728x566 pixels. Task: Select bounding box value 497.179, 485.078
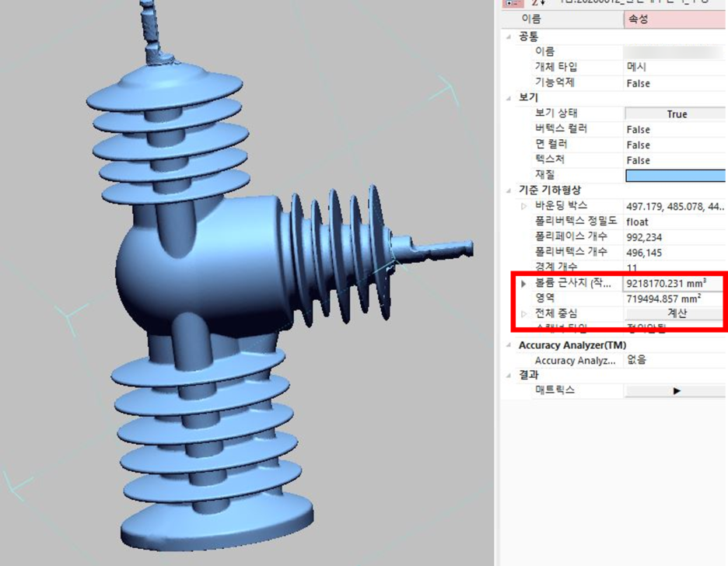[x=675, y=207]
